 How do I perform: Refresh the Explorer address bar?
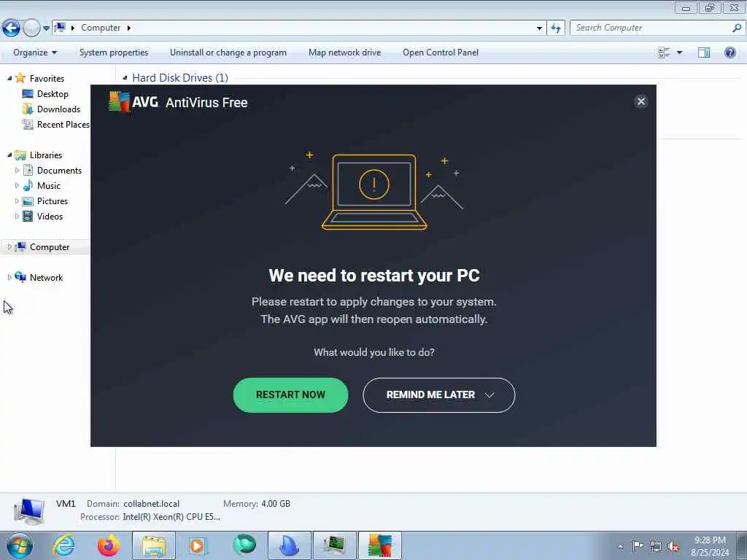[x=555, y=28]
